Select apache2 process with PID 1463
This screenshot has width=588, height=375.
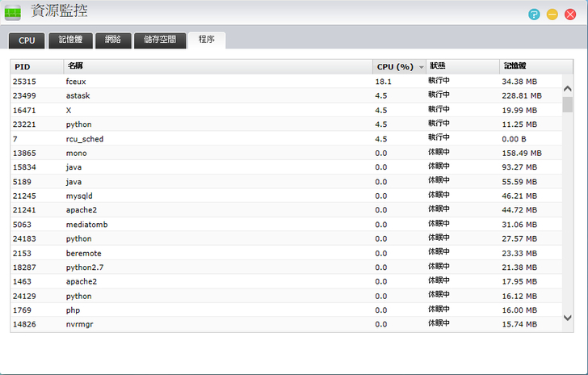[x=286, y=281]
